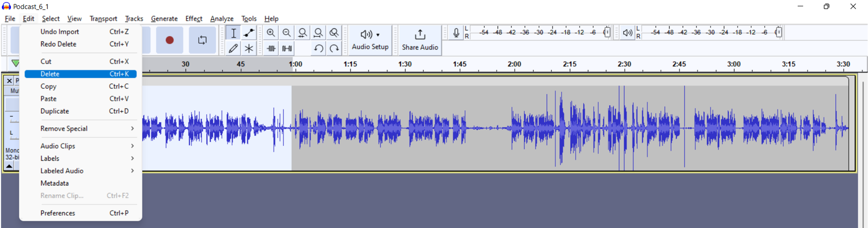Open the Help menu

(x=271, y=19)
